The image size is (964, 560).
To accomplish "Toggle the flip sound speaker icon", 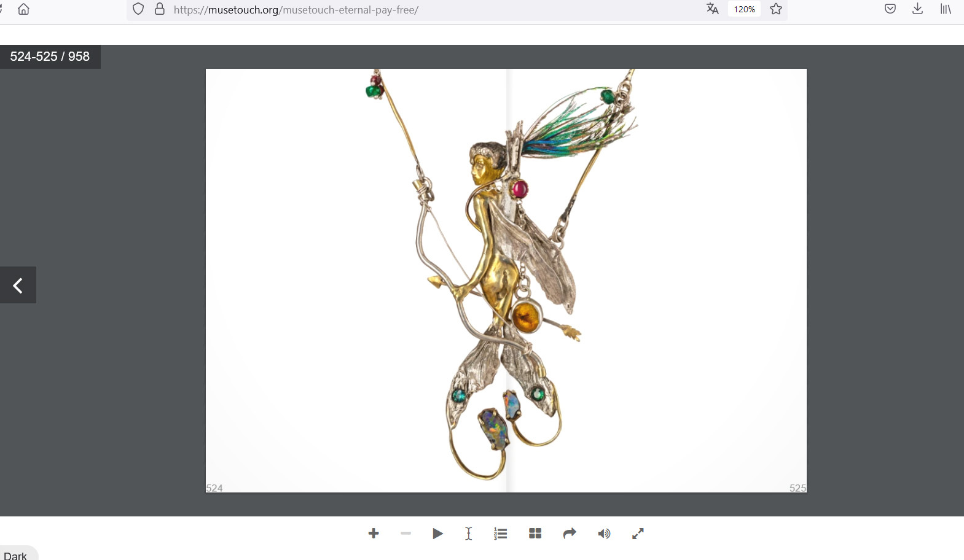I will point(604,534).
